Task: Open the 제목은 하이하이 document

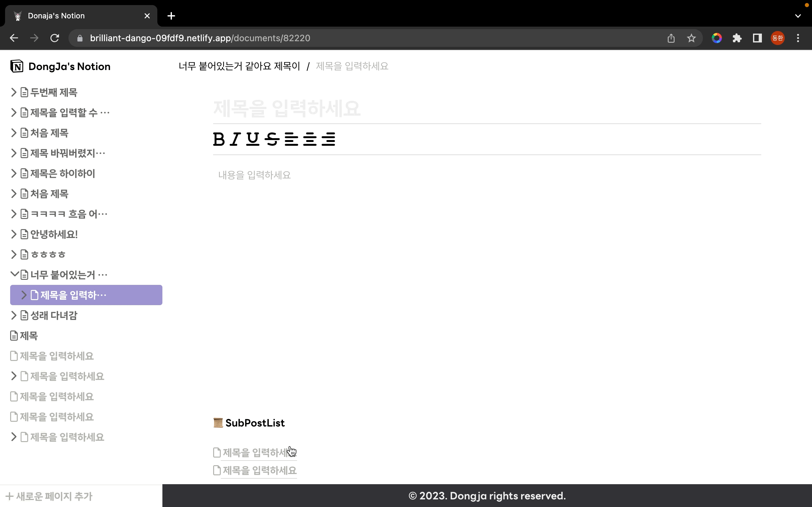Action: tap(62, 173)
